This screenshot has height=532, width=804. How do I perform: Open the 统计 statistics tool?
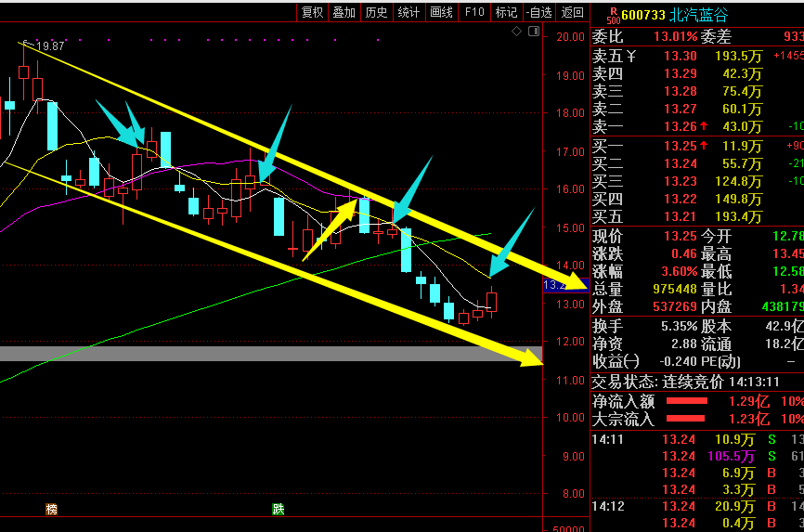(x=408, y=12)
